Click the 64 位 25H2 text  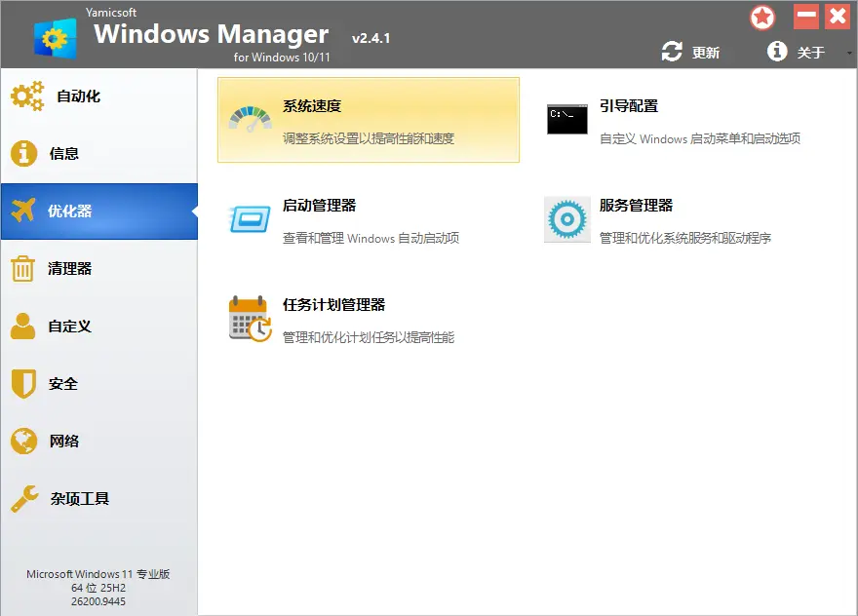point(97,588)
